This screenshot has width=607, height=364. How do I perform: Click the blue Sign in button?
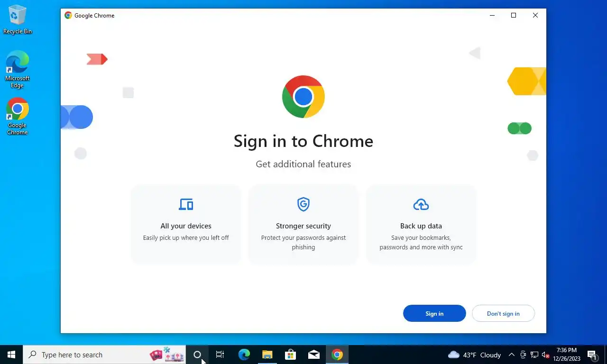pyautogui.click(x=434, y=313)
